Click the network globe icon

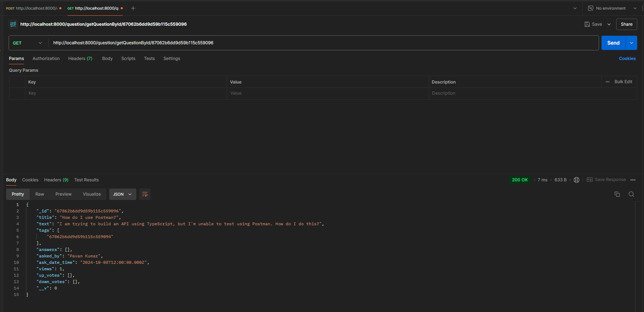(x=576, y=180)
